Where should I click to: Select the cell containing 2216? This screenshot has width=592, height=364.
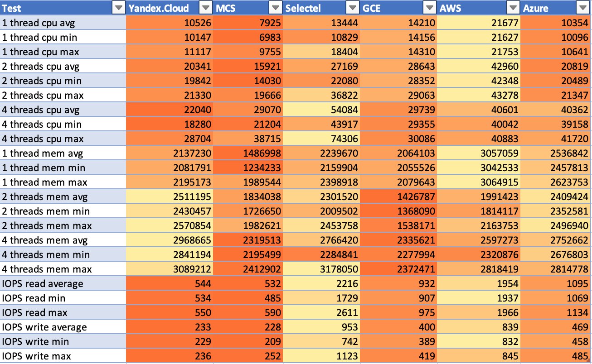click(x=321, y=284)
